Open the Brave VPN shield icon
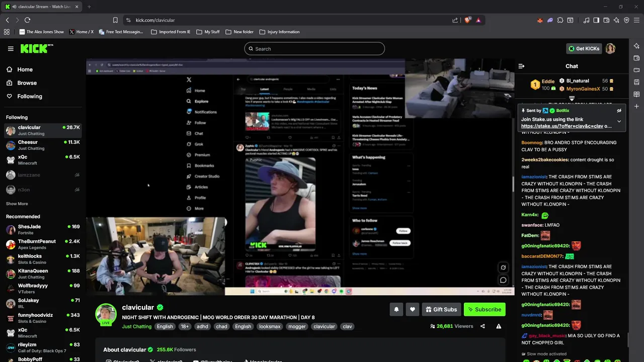The width and height of the screenshot is (644, 362). click(626, 20)
